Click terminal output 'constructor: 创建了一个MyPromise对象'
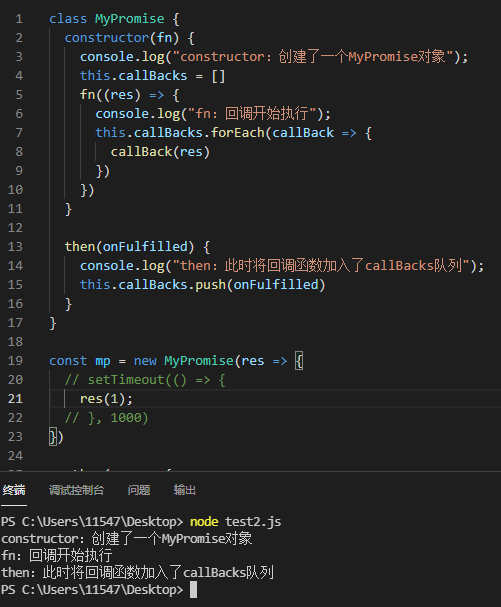This screenshot has height=607, width=501. [x=127, y=538]
